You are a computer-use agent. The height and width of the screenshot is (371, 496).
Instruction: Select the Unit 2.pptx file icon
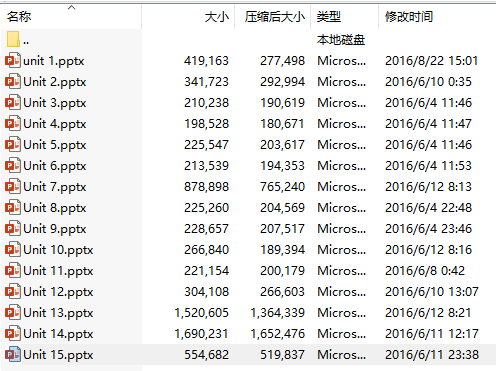13,82
